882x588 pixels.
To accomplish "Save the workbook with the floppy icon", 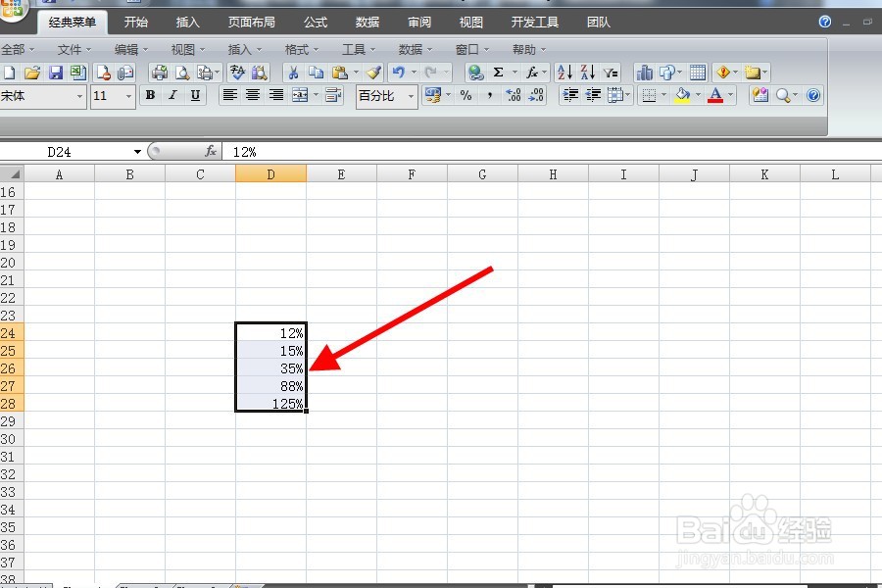I will click(x=55, y=73).
